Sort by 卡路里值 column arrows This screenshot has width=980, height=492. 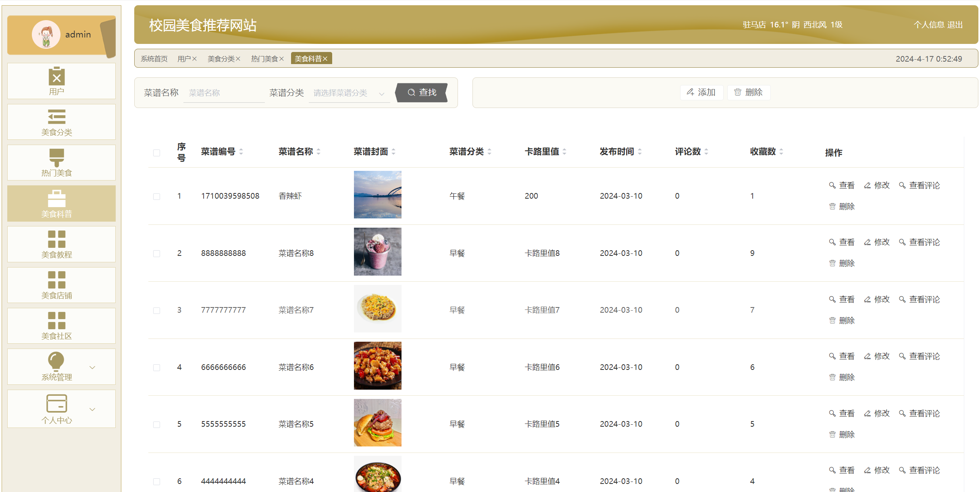564,152
